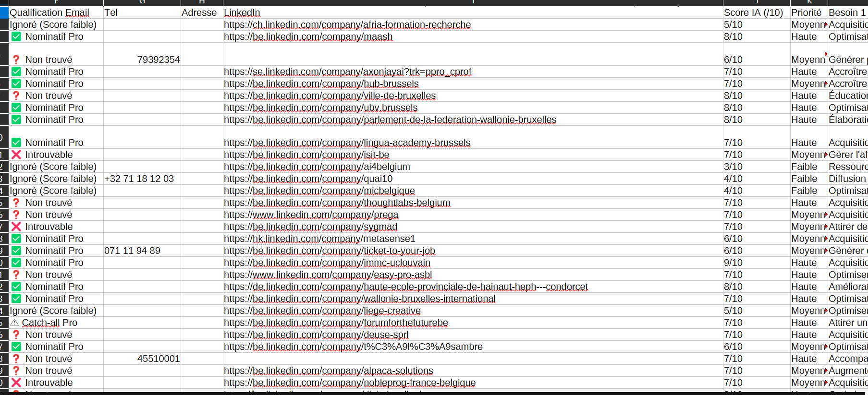868x395 pixels.
Task: Select the 'Améliorat' Besoin cell
Action: (x=848, y=287)
